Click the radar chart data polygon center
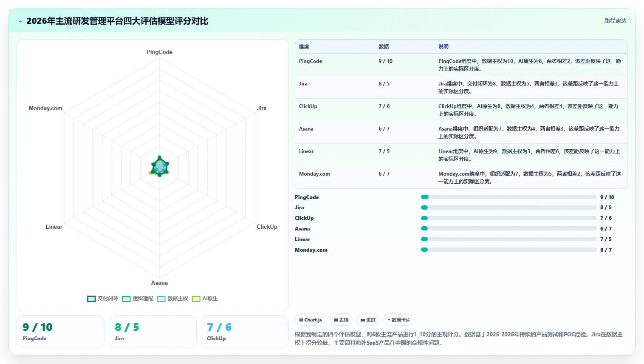This screenshot has height=364, width=644. 159,167
